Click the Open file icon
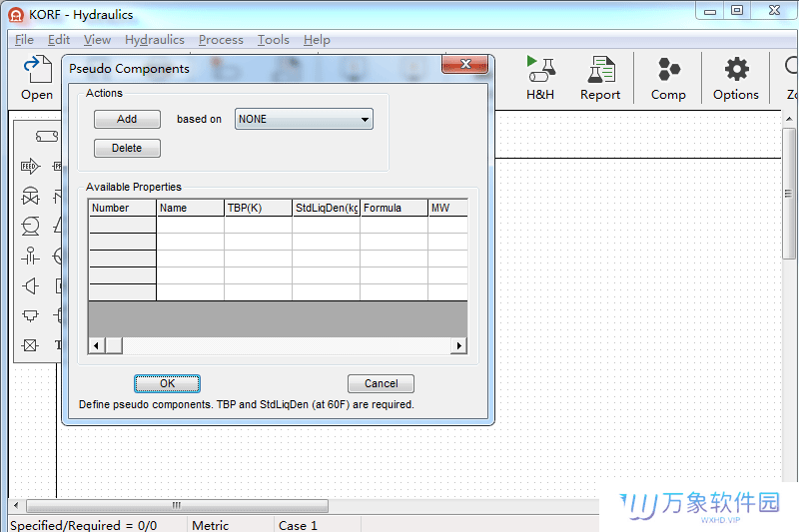The height and width of the screenshot is (532, 799). 37,78
